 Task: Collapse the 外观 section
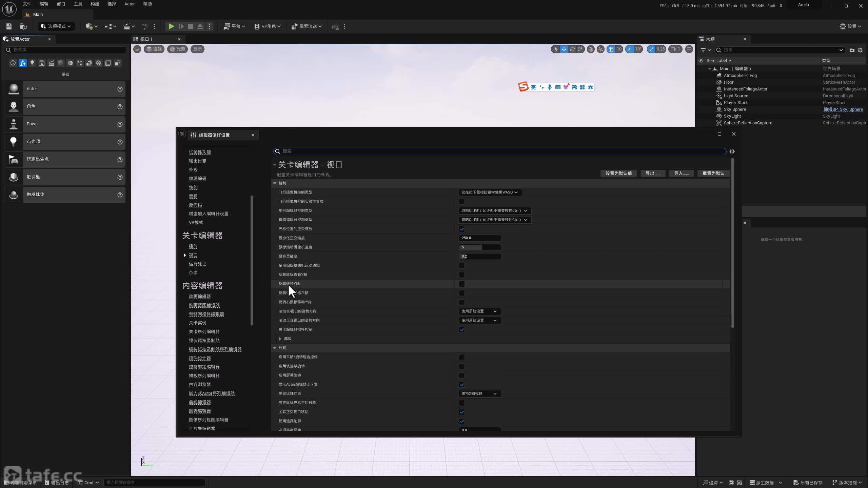click(275, 348)
